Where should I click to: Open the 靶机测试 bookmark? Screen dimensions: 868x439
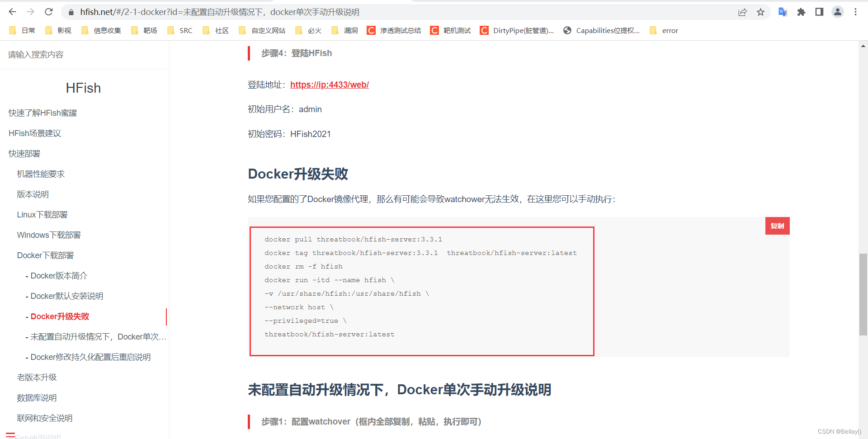click(x=451, y=30)
